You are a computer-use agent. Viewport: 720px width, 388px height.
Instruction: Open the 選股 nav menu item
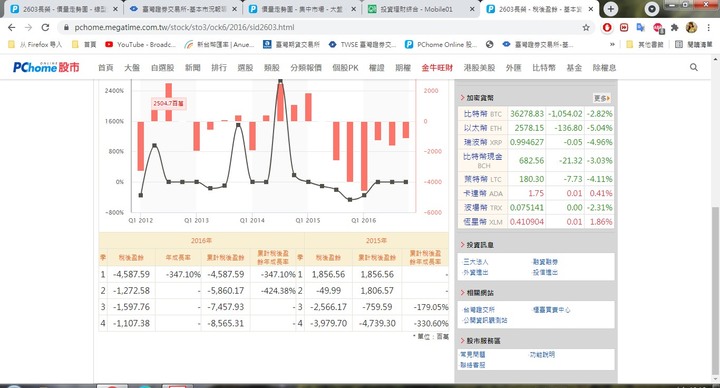[245, 67]
